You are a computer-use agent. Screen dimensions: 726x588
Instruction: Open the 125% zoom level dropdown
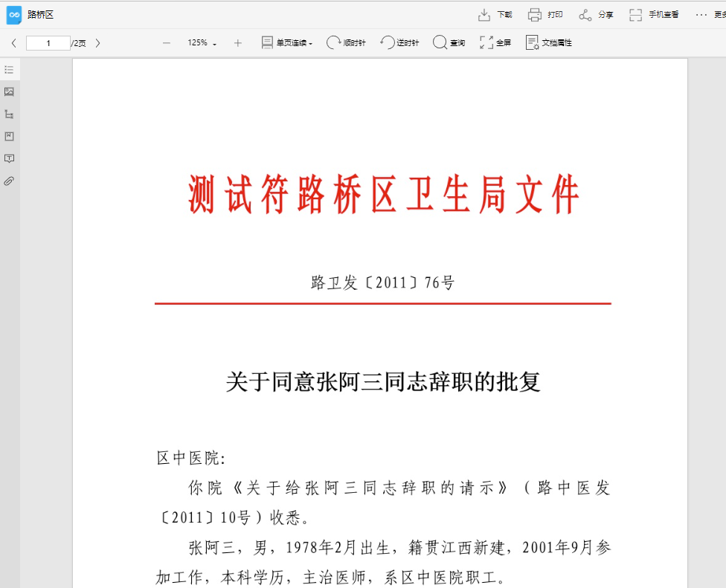pos(202,43)
